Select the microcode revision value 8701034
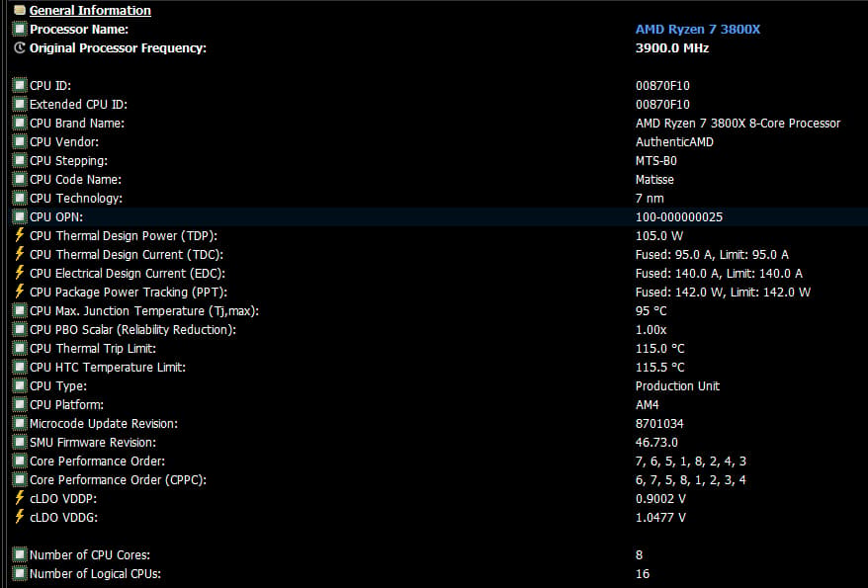868x588 pixels. pos(659,424)
